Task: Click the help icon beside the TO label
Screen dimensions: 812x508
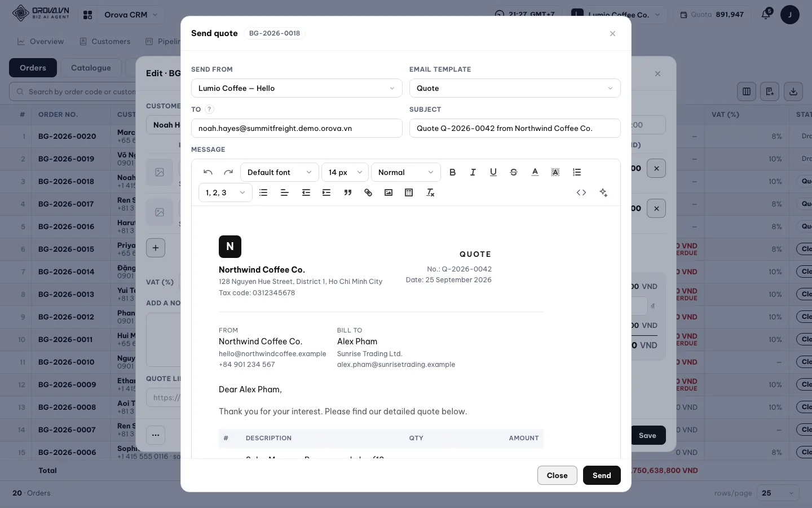Action: point(209,110)
